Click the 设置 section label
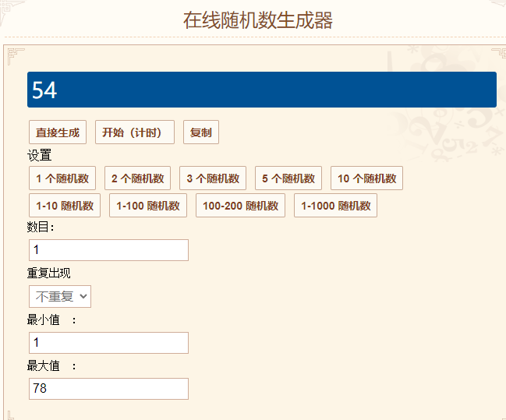The width and height of the screenshot is (506, 420). (x=39, y=155)
